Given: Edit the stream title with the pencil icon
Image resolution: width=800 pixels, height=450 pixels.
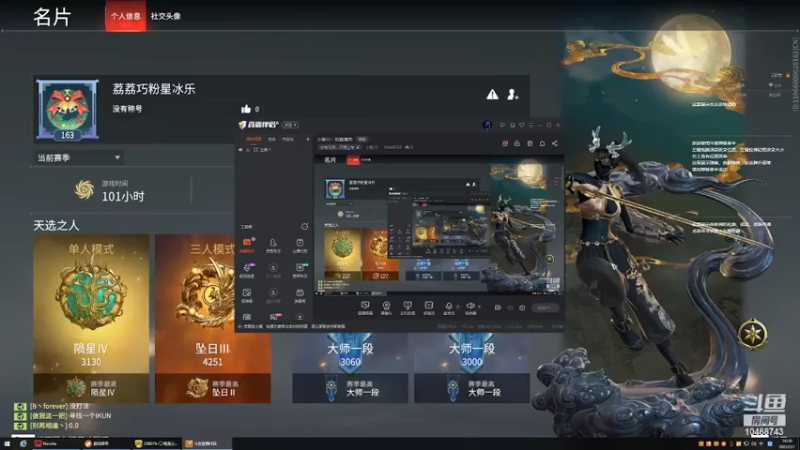Looking at the screenshot, I should (358, 147).
